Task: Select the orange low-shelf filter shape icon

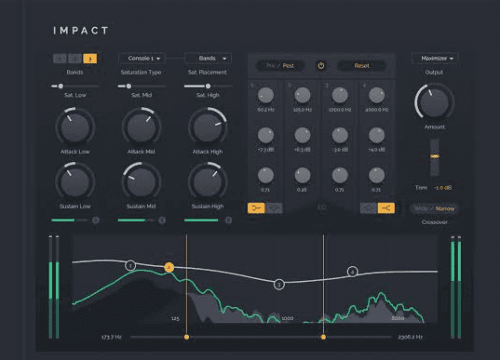Action: [x=256, y=208]
